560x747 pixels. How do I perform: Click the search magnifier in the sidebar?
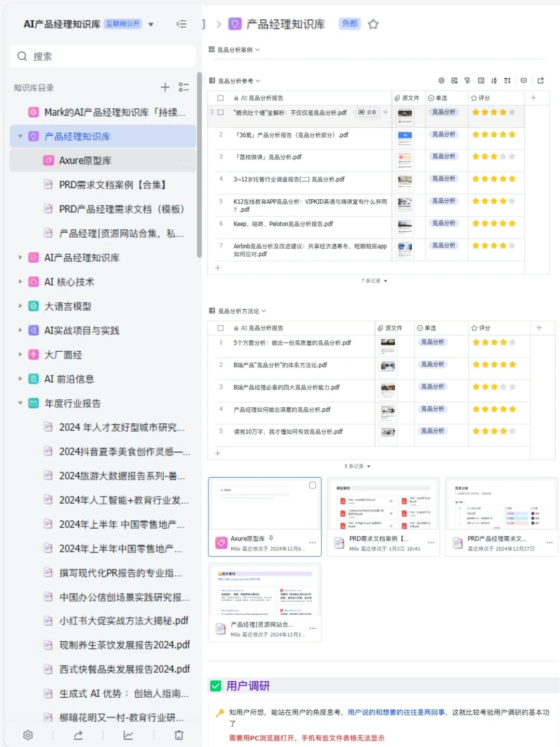[x=22, y=56]
